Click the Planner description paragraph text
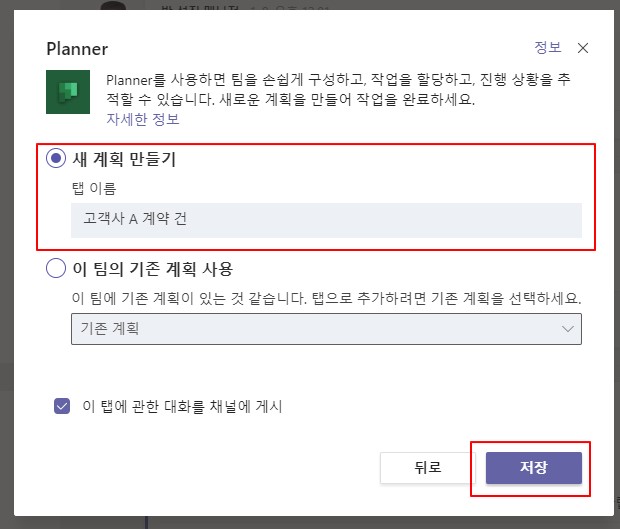 [x=338, y=89]
